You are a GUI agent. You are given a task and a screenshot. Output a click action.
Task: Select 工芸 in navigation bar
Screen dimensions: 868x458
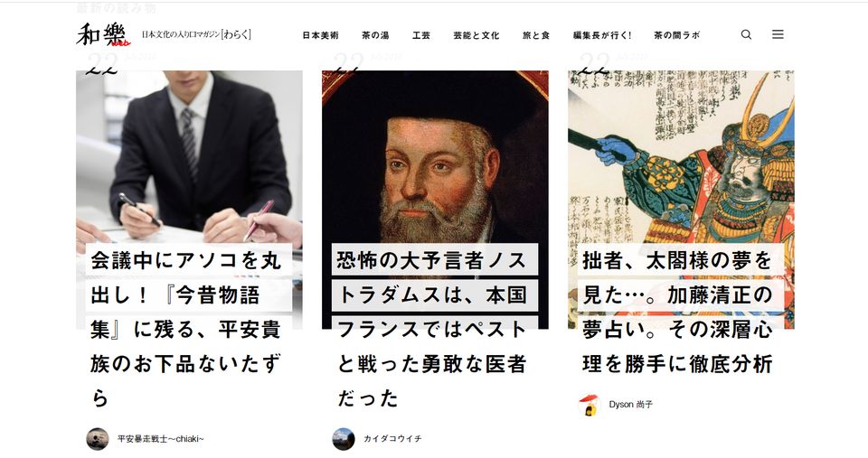[421, 35]
